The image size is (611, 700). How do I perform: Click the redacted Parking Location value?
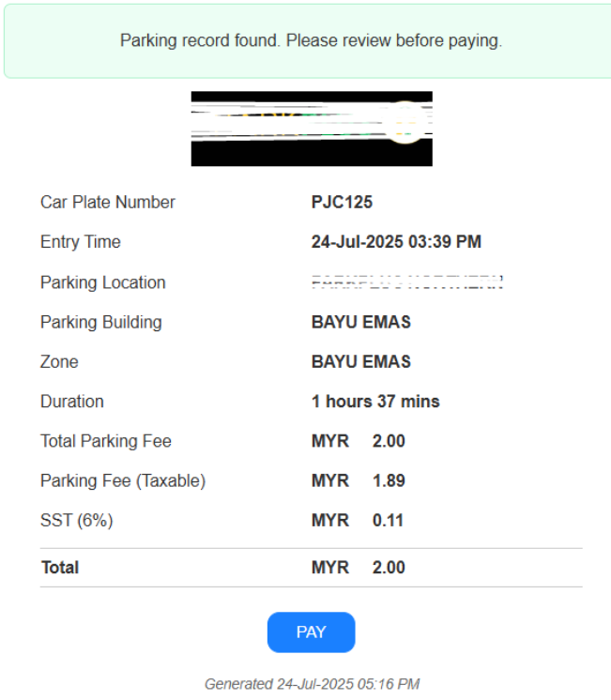(x=407, y=282)
